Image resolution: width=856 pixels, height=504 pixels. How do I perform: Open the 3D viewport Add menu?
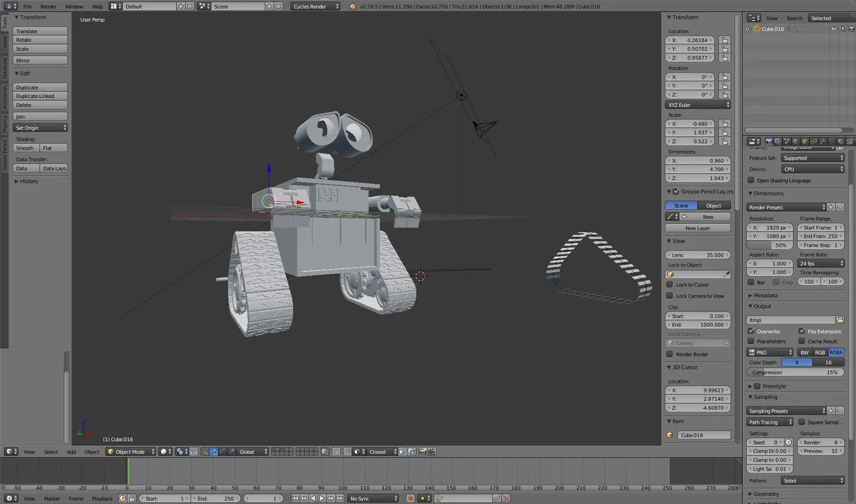pos(71,452)
